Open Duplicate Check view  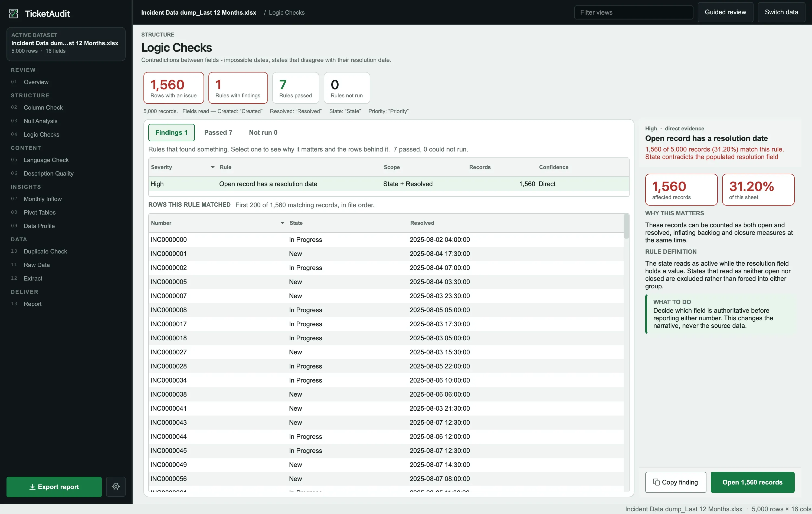pos(45,251)
